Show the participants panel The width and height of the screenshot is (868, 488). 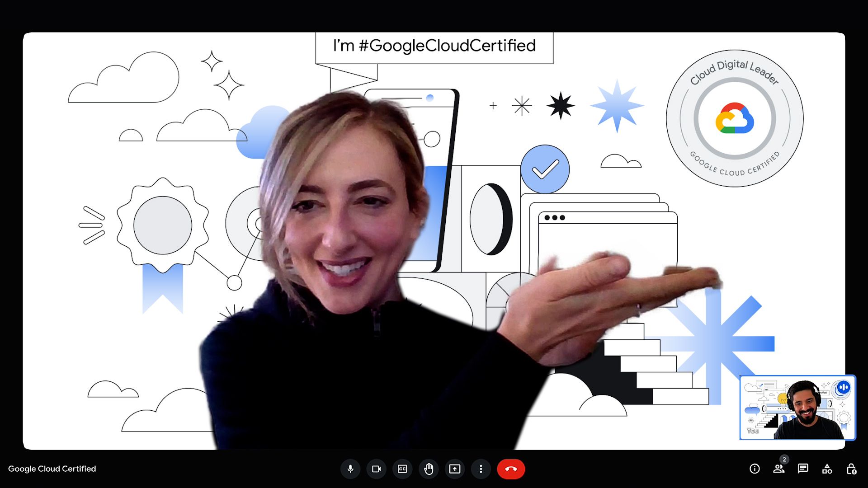click(x=779, y=469)
